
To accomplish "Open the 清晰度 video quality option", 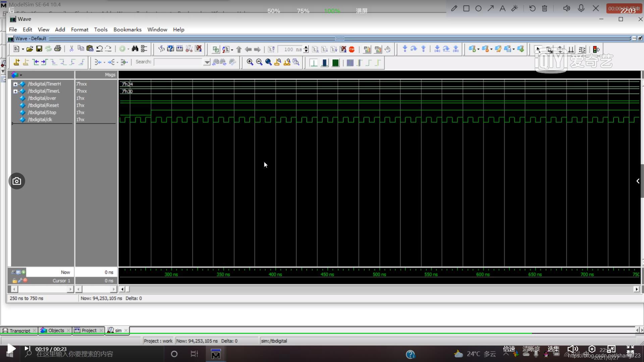I will [531, 349].
